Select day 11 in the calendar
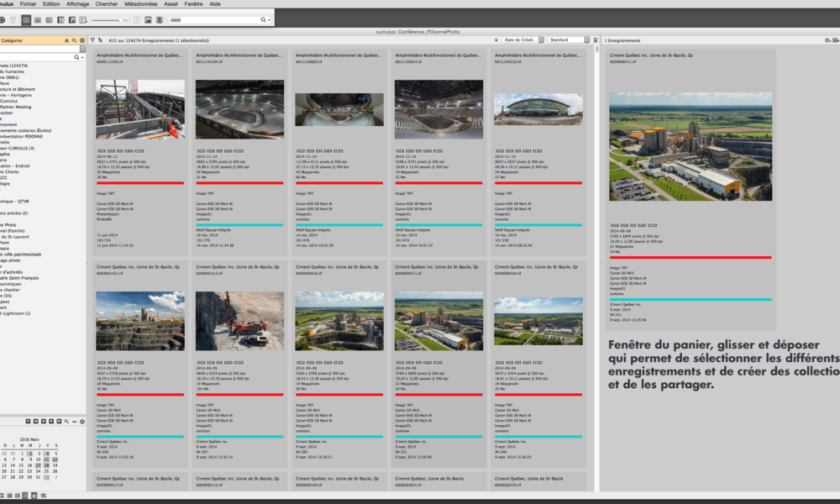This screenshot has height=504, width=840. (46, 459)
